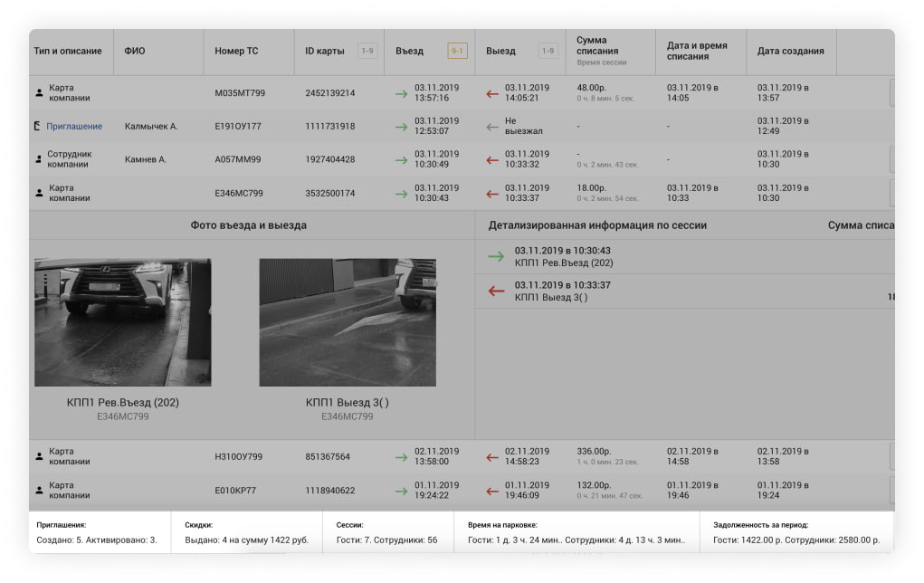
Task: Click green entry arrow next to 13:57:16
Action: click(x=401, y=93)
